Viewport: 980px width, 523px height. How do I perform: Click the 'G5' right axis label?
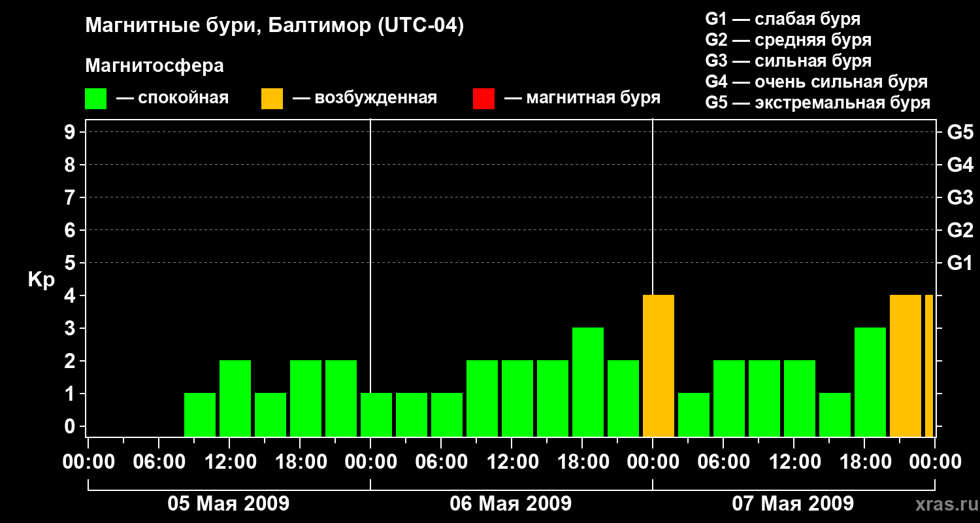(960, 132)
